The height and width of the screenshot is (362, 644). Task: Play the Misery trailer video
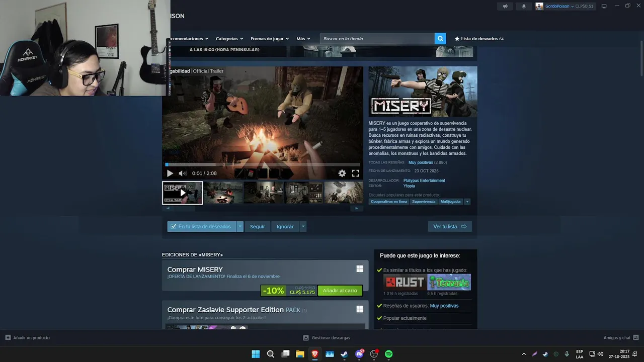pyautogui.click(x=170, y=173)
